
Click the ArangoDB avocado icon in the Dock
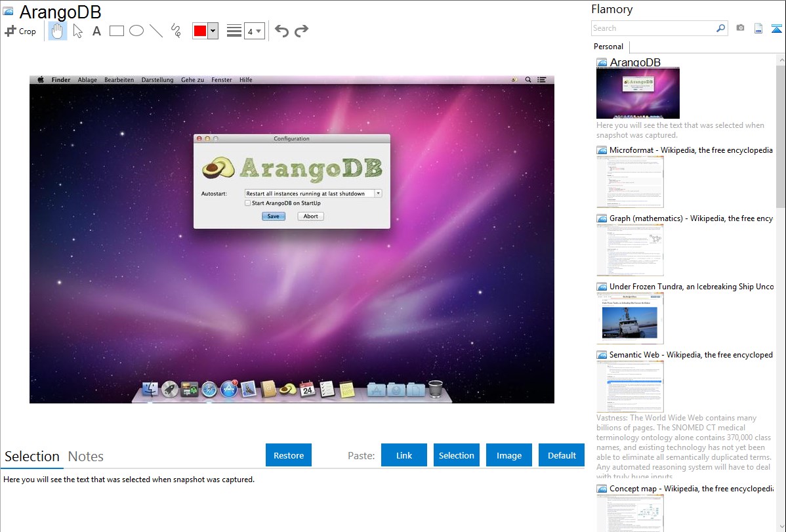288,389
